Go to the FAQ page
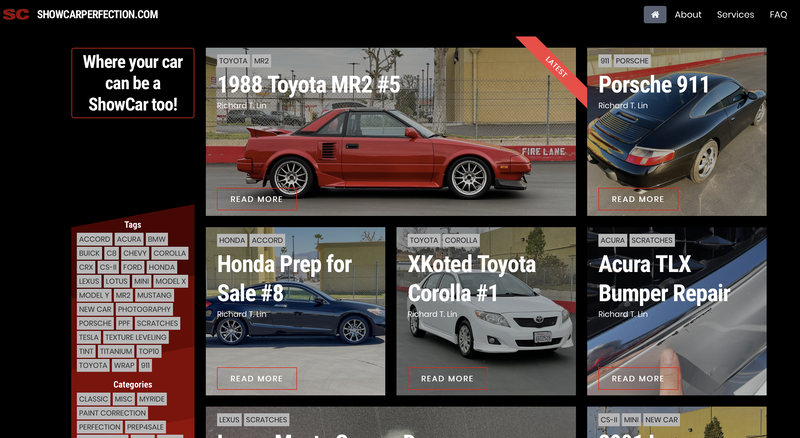Screen dimensions: 800x438 (778, 15)
